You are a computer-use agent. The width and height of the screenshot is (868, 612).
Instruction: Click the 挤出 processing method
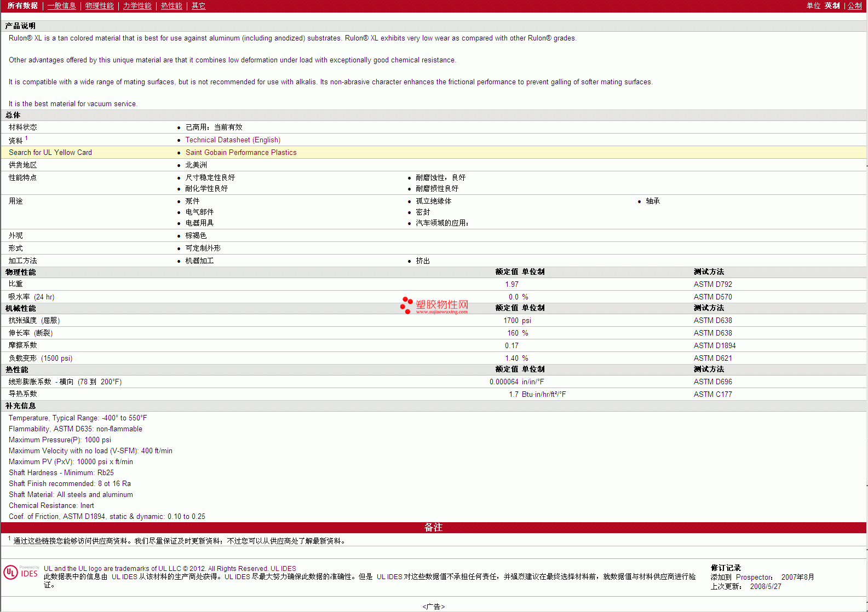(x=423, y=261)
